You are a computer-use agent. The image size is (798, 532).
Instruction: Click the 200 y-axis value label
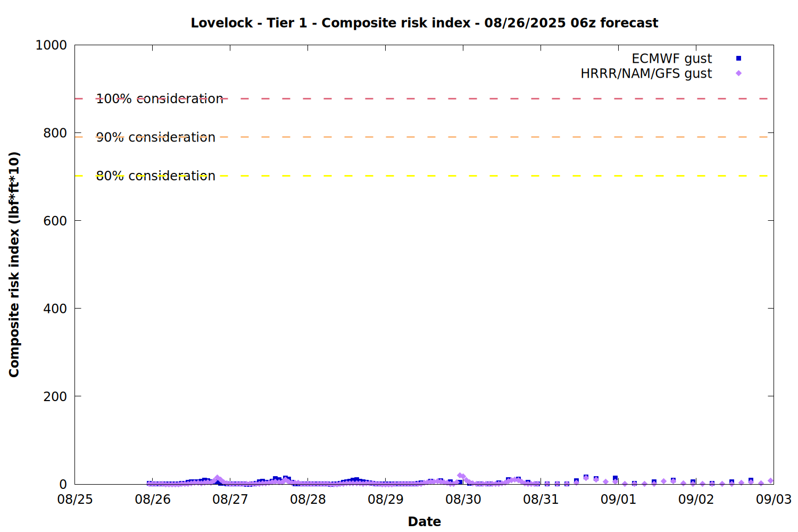click(55, 396)
